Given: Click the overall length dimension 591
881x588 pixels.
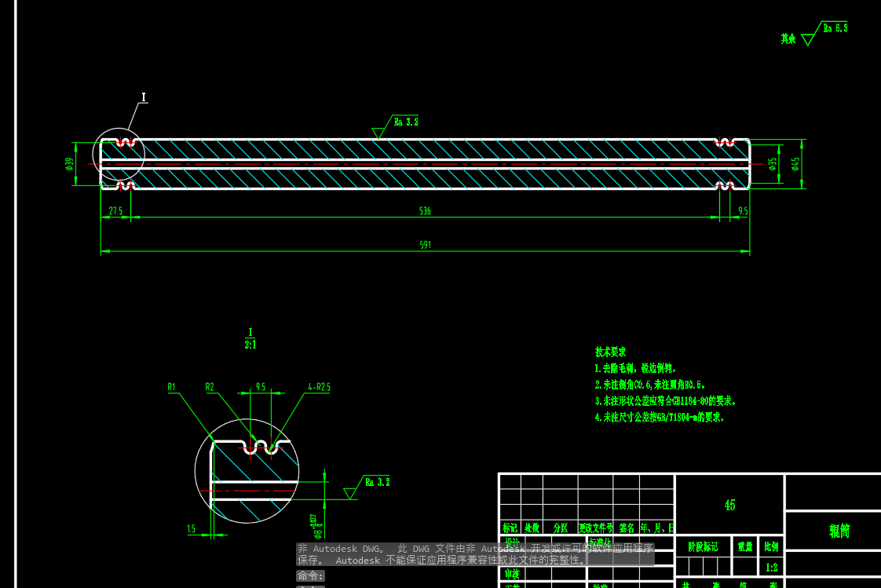Looking at the screenshot, I should (426, 245).
